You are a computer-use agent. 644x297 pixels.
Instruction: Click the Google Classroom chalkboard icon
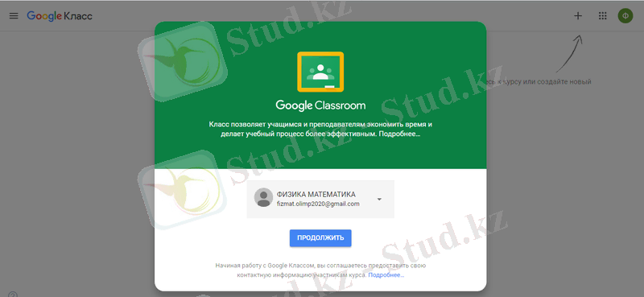(320, 72)
